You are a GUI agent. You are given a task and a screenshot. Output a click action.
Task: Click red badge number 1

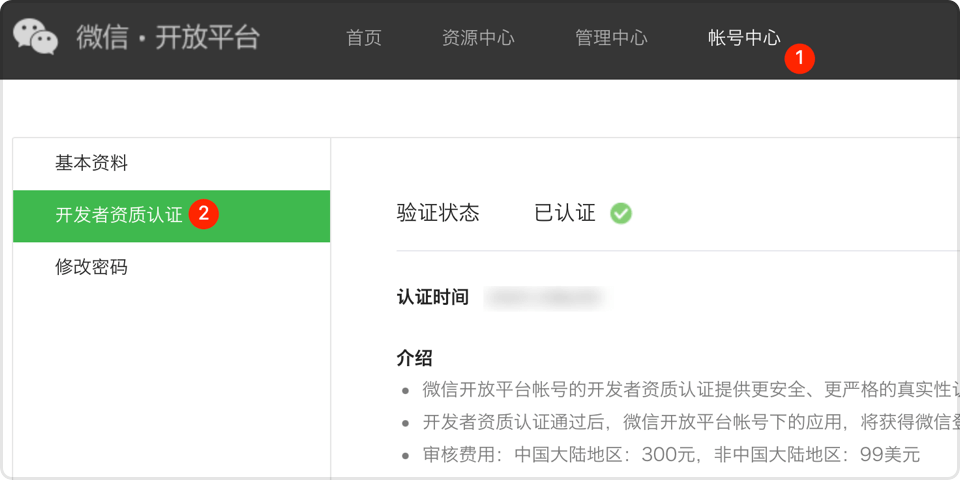[x=799, y=58]
